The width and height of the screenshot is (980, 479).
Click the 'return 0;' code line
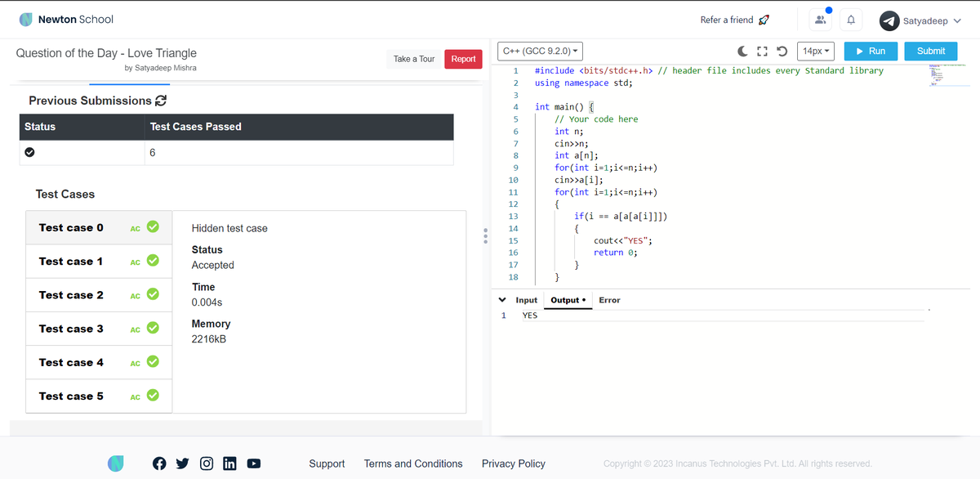616,253
